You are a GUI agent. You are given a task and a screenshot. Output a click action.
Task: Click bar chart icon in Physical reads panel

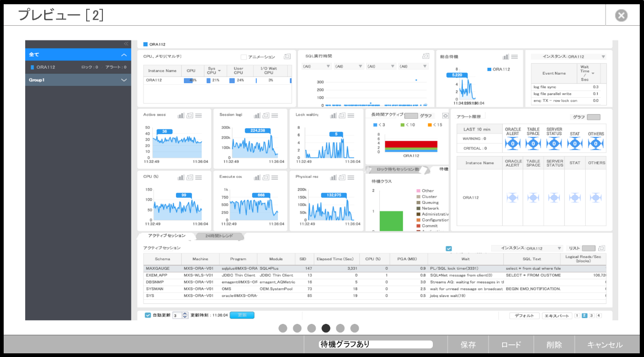tap(334, 177)
